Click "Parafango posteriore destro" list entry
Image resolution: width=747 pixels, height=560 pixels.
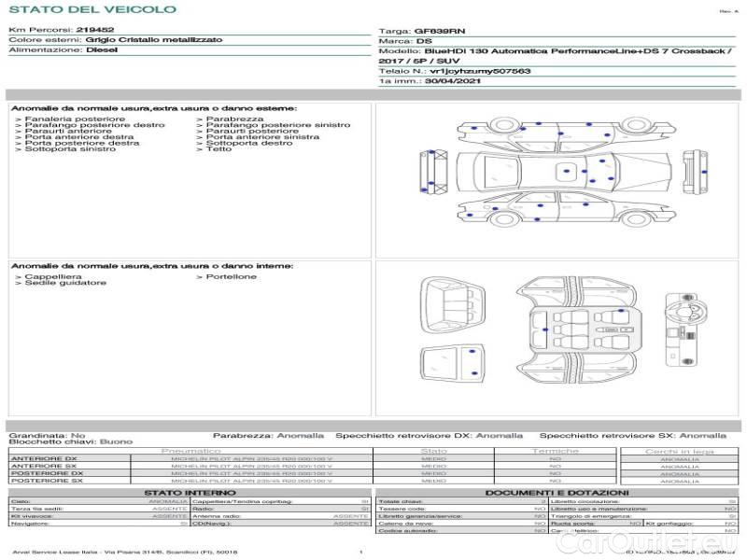tap(95, 125)
